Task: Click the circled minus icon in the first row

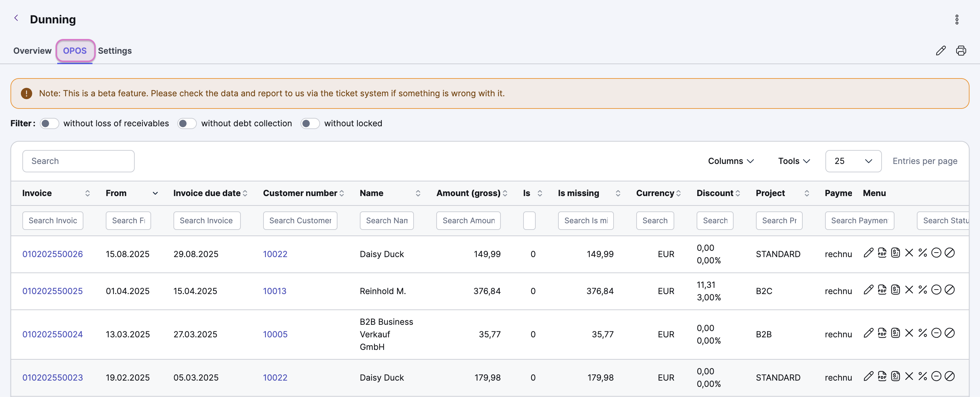Action: click(x=936, y=253)
